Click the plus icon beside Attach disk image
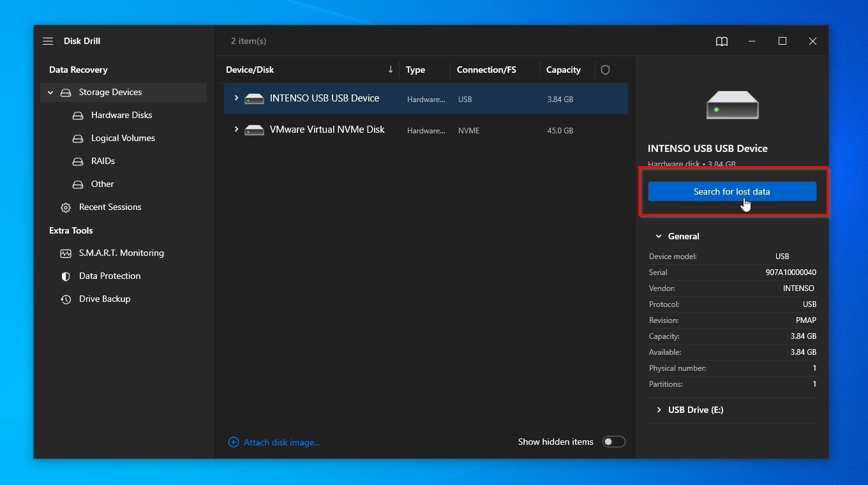868x485 pixels. (234, 442)
